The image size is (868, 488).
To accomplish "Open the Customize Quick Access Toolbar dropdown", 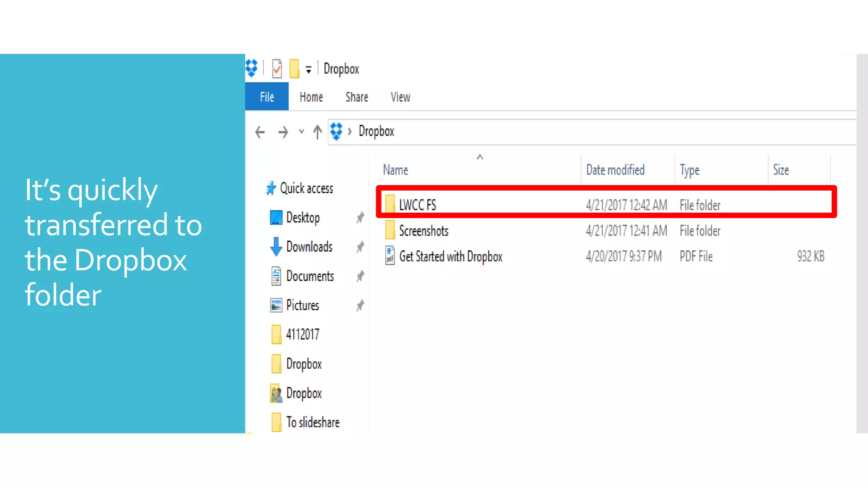I will [309, 69].
